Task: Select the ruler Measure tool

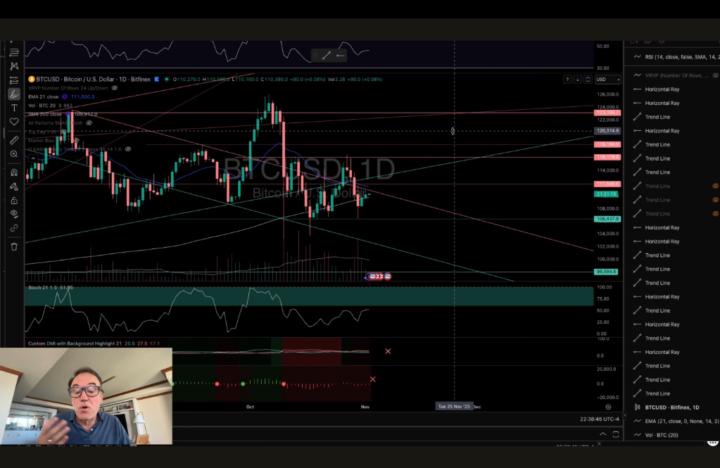Action: 14,140
